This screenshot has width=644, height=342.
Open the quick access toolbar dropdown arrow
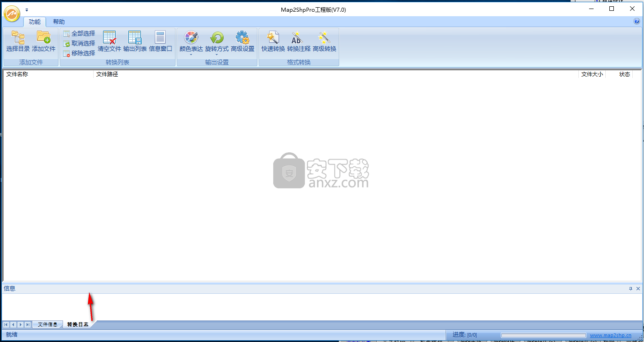[27, 9]
